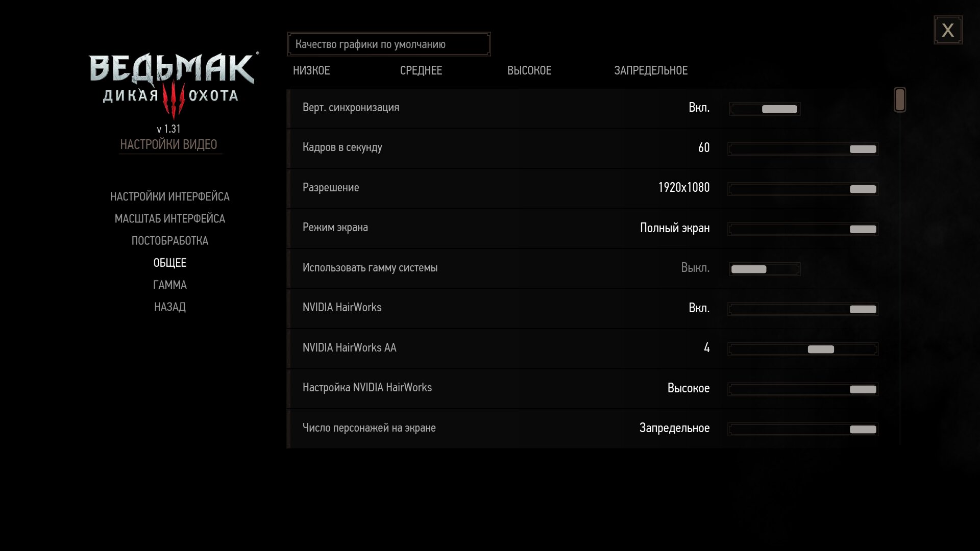Select СРЕДНЕЕ graphics preset

tap(421, 70)
